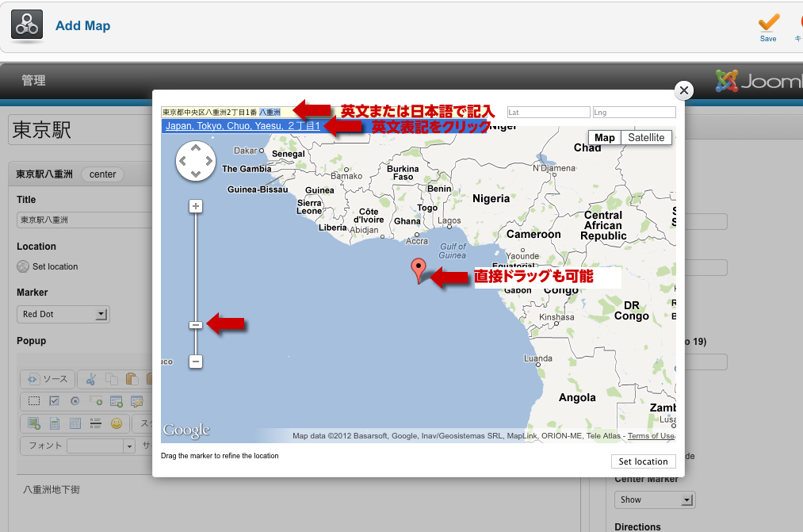Click the Lat input field
The width and height of the screenshot is (803, 532).
(x=549, y=113)
